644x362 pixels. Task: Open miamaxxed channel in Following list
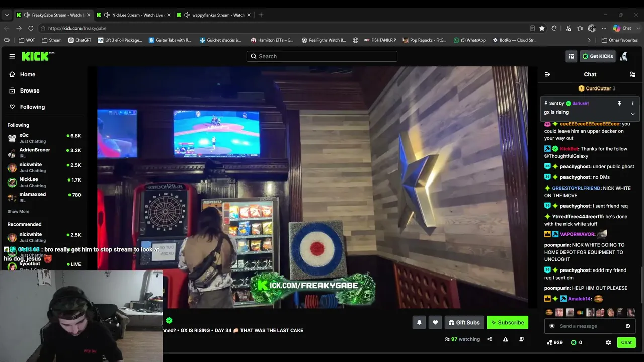(x=44, y=197)
